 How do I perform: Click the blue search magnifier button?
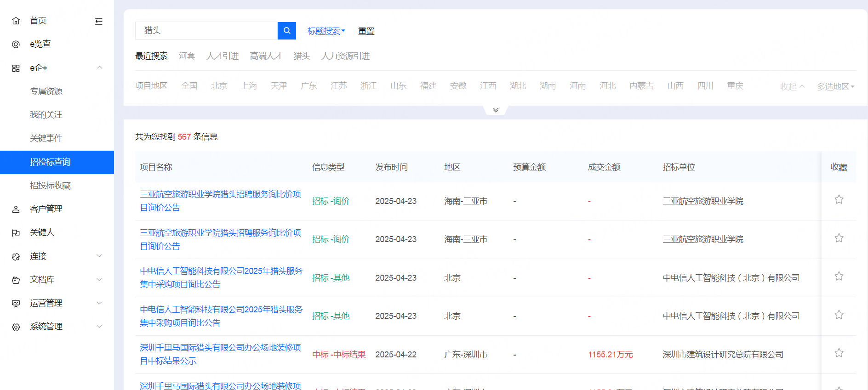pos(287,31)
